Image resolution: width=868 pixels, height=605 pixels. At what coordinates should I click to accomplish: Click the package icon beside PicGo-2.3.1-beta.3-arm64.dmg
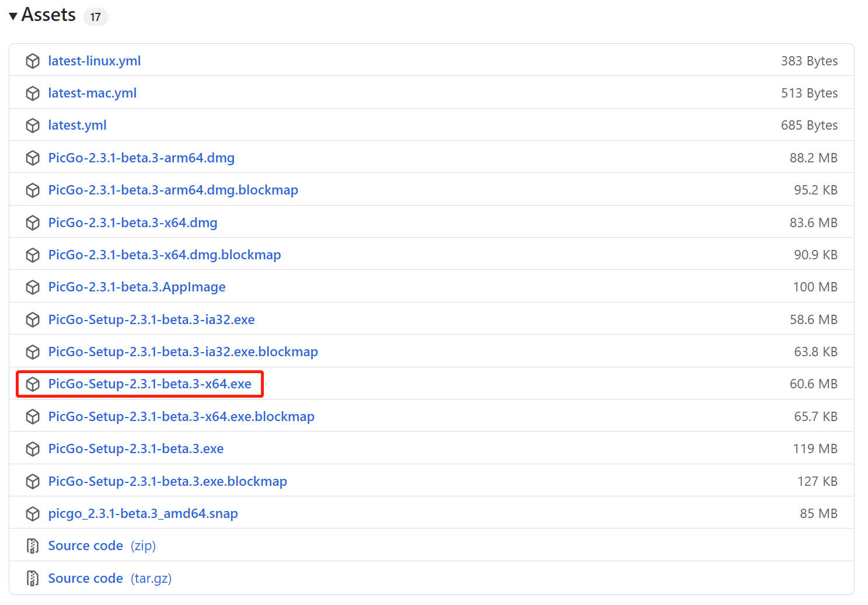click(x=33, y=158)
